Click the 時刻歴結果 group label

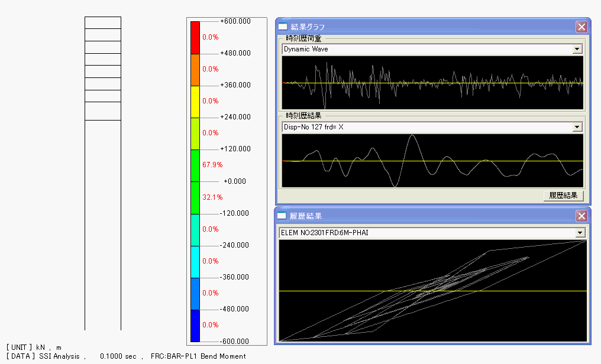(303, 116)
